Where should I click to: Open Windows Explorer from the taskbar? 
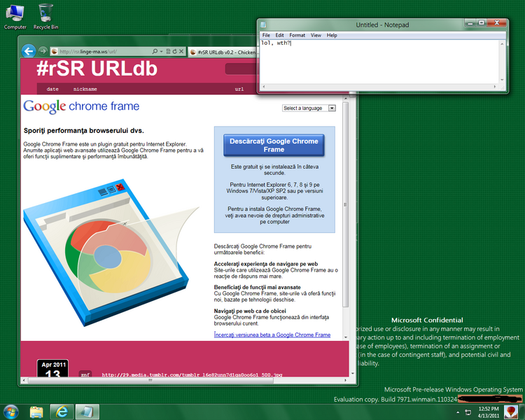click(36, 412)
